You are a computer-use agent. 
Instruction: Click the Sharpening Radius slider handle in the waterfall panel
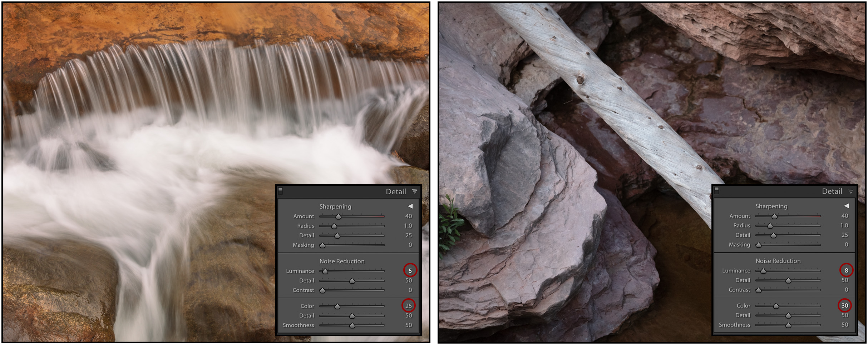(334, 226)
